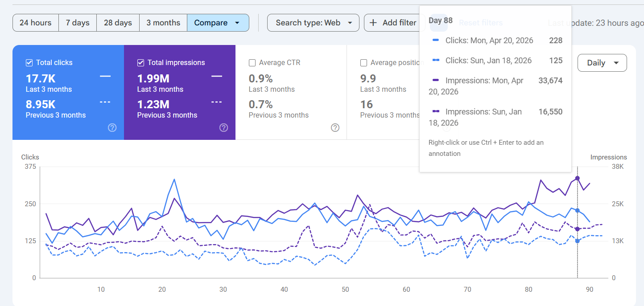Click the solid blue day 88 point
Viewport: 644px width, 306px height.
(578, 210)
